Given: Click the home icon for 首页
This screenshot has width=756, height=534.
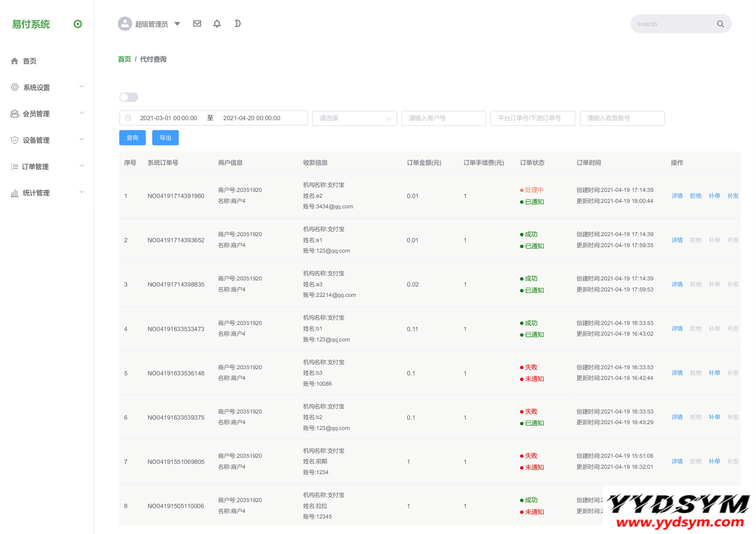Looking at the screenshot, I should [x=15, y=61].
